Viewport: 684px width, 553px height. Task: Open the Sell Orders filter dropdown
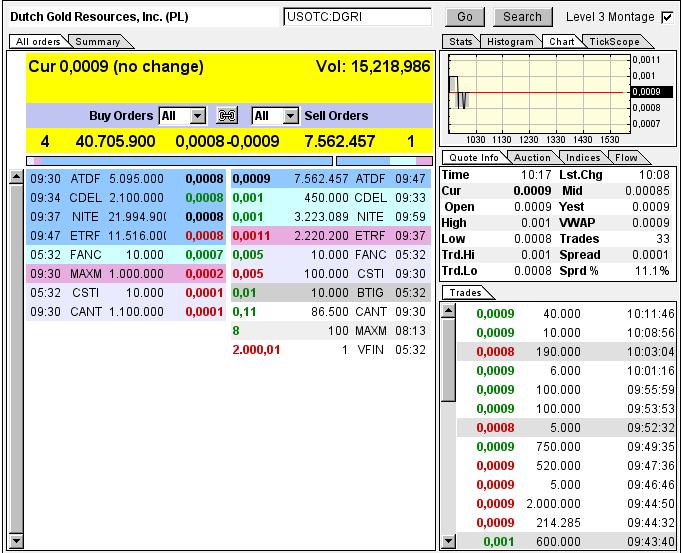pyautogui.click(x=291, y=116)
